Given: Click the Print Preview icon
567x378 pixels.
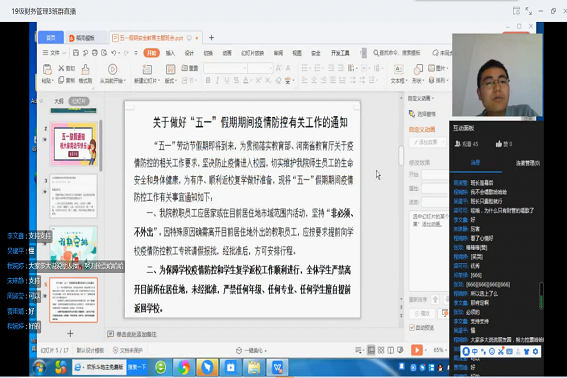Looking at the screenshot, I should coord(104,53).
